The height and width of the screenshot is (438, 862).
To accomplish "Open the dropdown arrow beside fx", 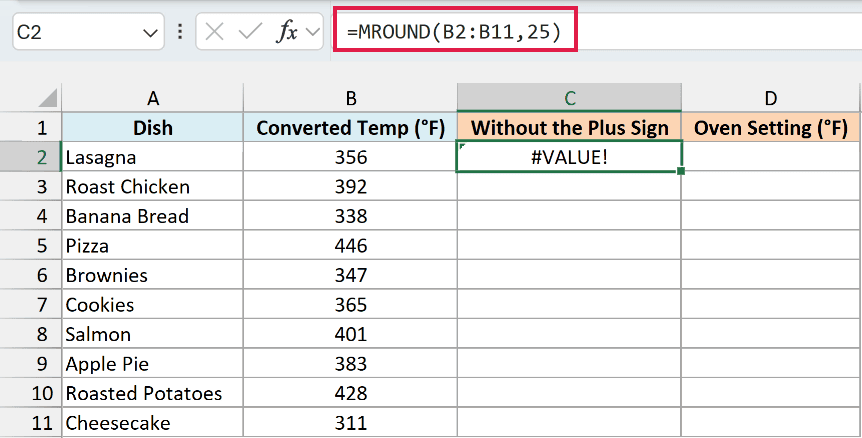I will [313, 32].
